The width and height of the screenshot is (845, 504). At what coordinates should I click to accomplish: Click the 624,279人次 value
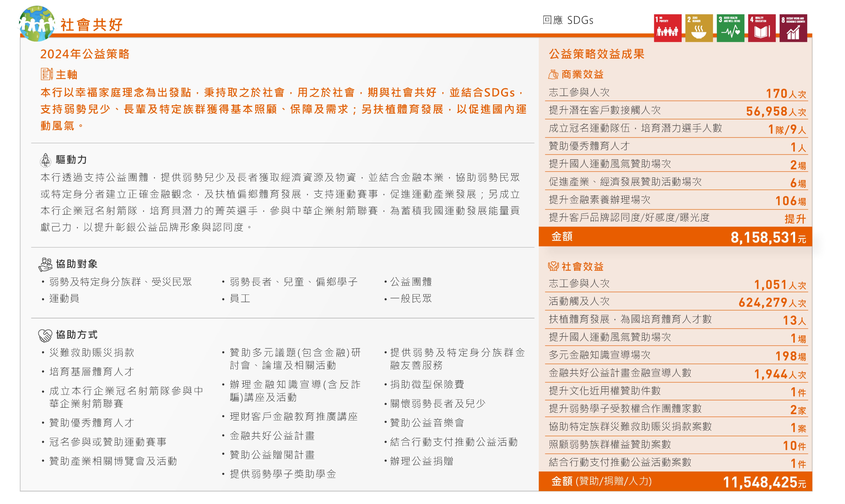772,302
